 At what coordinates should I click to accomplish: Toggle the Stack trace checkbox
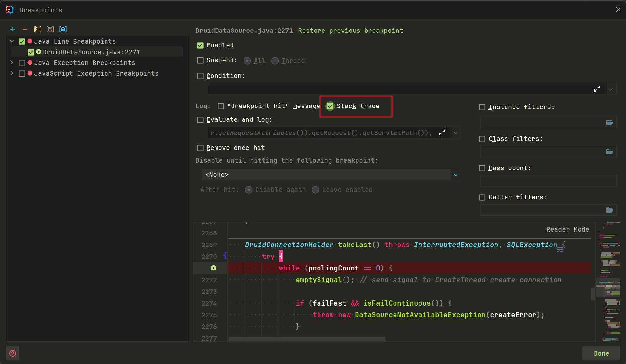(331, 106)
